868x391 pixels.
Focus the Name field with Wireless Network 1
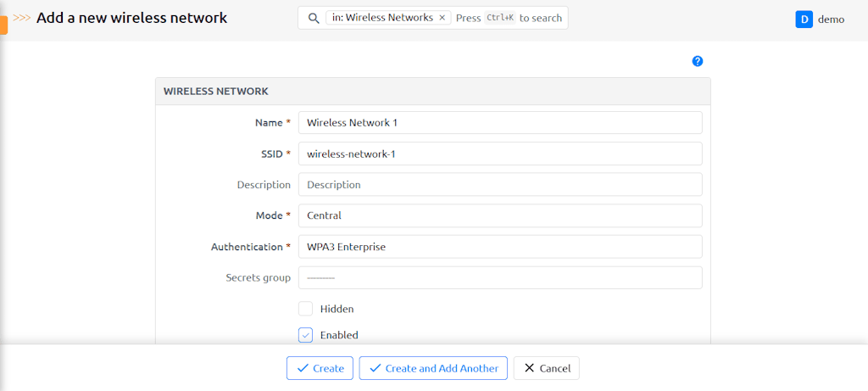pyautogui.click(x=500, y=122)
